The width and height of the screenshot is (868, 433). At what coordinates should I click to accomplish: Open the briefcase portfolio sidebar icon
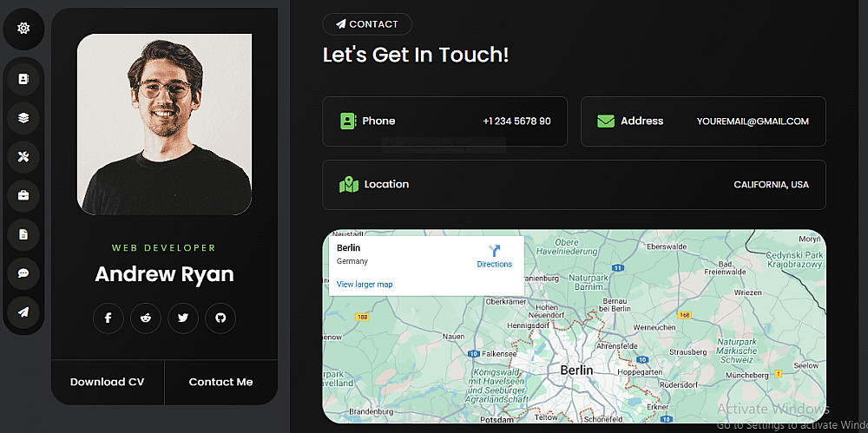click(x=23, y=195)
